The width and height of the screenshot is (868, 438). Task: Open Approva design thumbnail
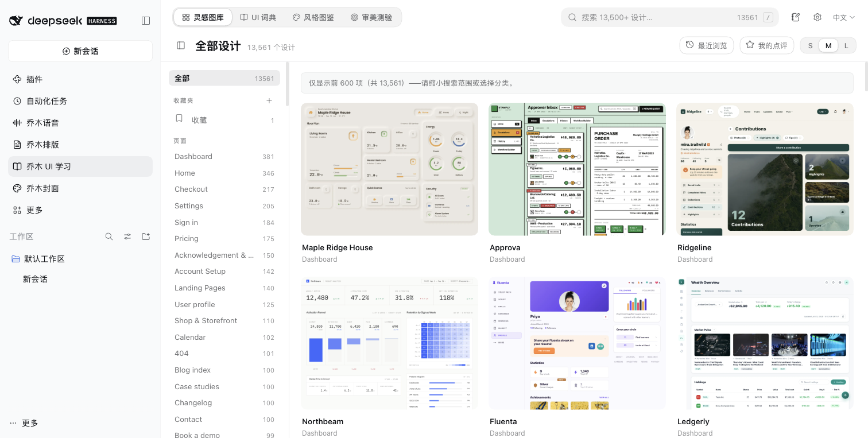(577, 169)
